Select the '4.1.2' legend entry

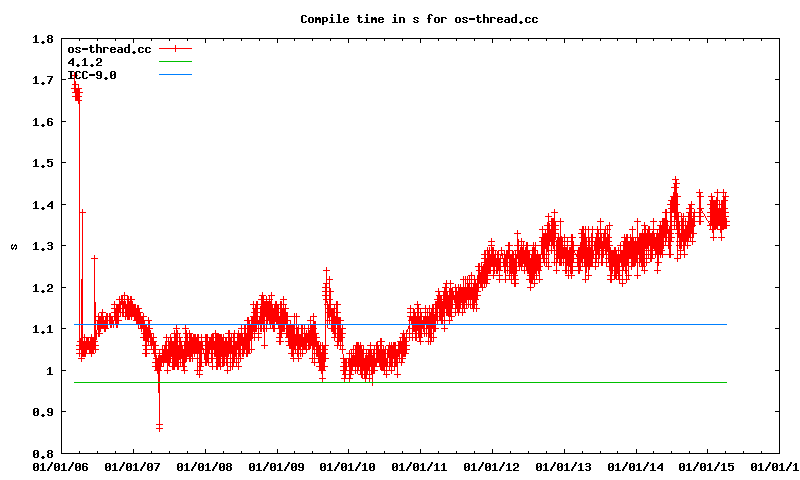(x=85, y=62)
